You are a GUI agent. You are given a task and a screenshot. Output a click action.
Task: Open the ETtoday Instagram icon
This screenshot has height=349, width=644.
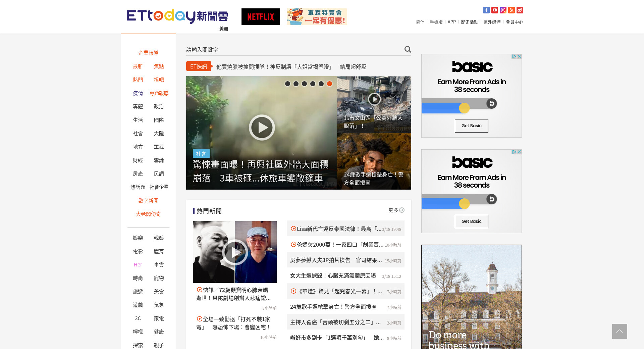503,10
